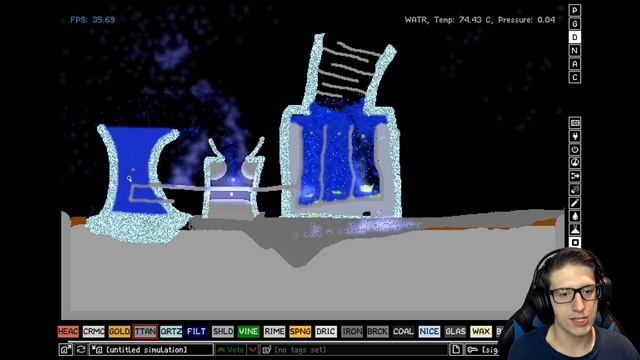Select the TTAN element
The image size is (640, 360).
145,331
